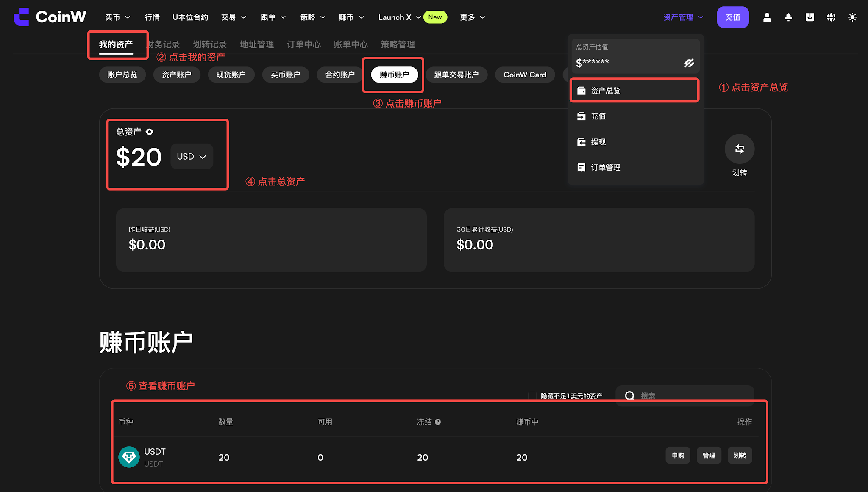Switch to the 策略管理 tab
The image size is (868, 492).
(398, 44)
